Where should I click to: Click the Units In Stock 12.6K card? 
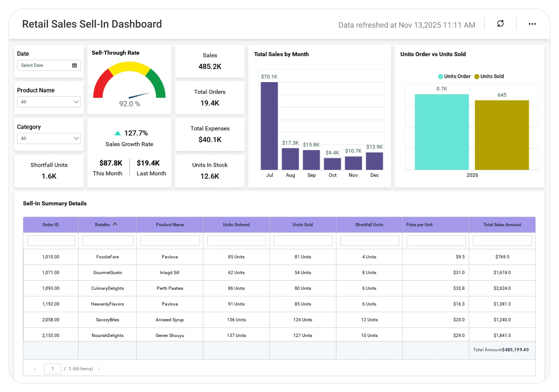pyautogui.click(x=210, y=171)
